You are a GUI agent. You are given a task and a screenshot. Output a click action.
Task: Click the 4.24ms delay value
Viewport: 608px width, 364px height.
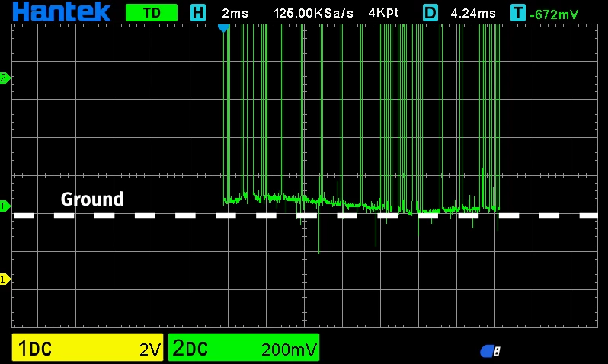pos(473,14)
